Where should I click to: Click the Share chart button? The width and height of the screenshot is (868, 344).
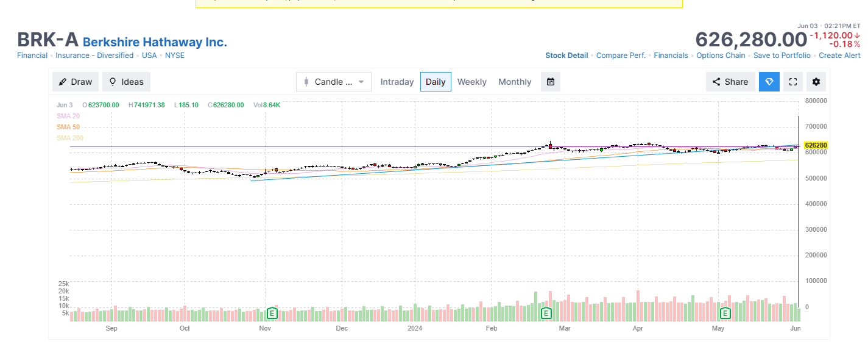(x=730, y=82)
